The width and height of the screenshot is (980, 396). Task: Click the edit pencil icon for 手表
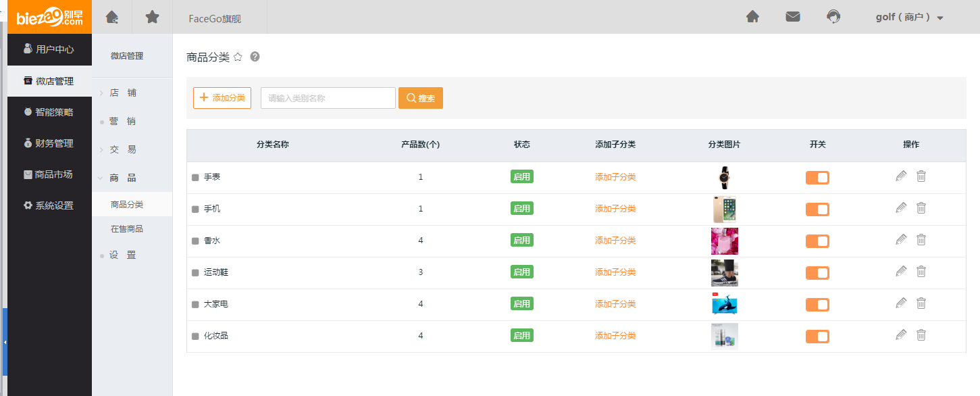900,176
